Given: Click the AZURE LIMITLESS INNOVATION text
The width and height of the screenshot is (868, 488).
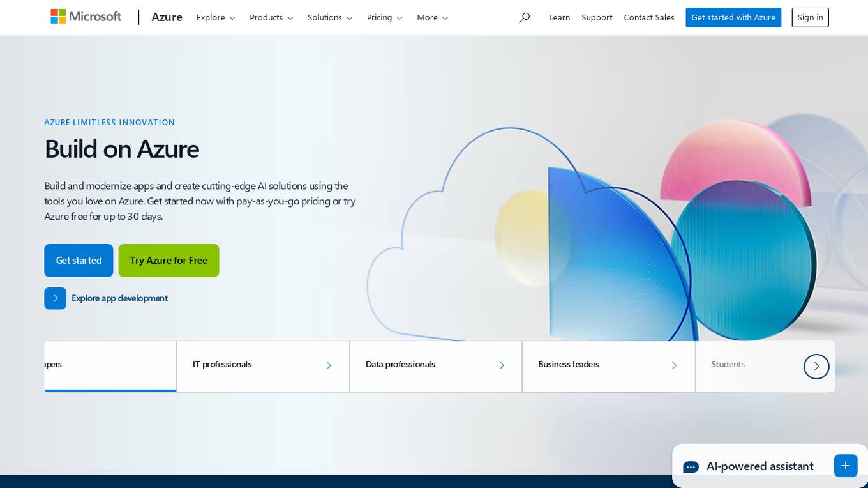Looking at the screenshot, I should coord(109,122).
